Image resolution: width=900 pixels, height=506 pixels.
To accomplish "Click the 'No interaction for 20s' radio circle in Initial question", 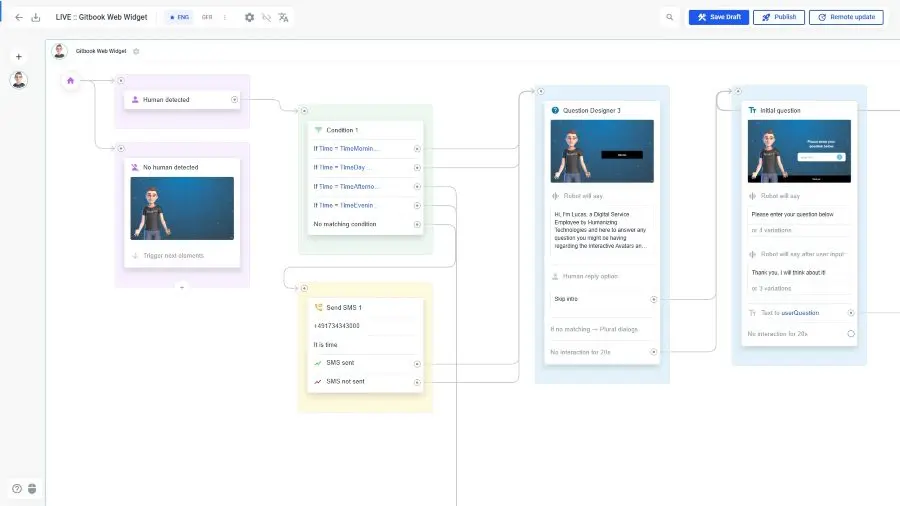I will (851, 333).
